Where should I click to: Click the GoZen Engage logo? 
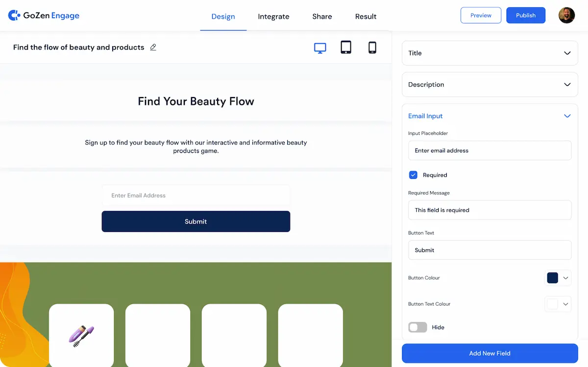pyautogui.click(x=44, y=16)
